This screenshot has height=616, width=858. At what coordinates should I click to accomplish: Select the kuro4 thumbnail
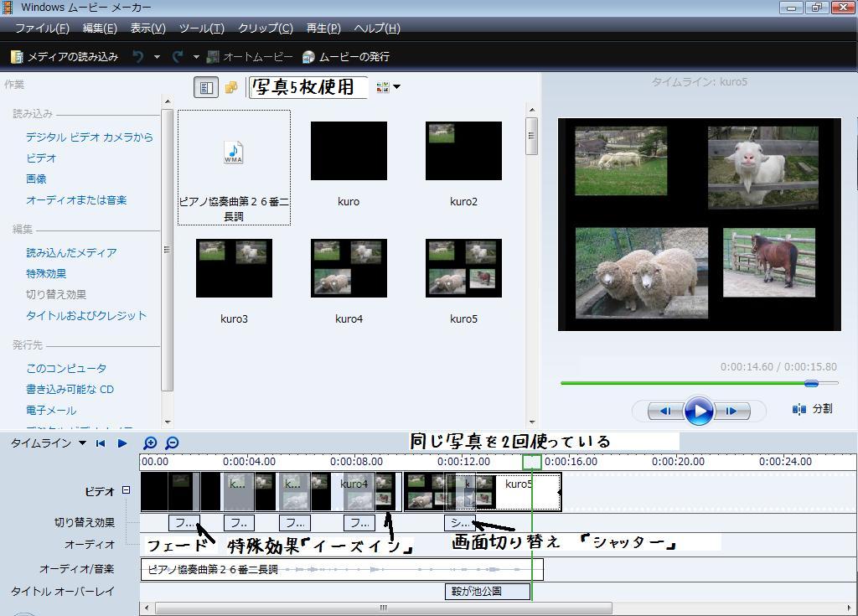point(349,268)
